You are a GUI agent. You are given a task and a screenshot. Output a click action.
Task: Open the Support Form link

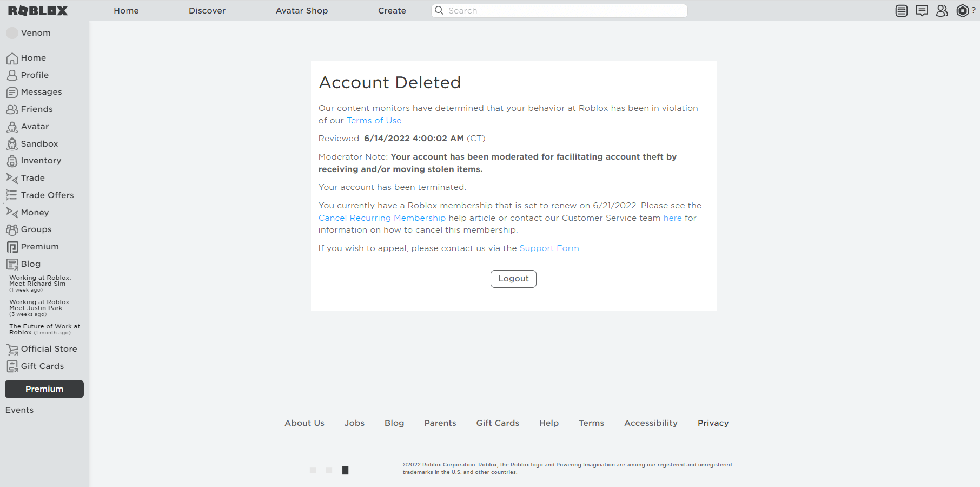549,248
